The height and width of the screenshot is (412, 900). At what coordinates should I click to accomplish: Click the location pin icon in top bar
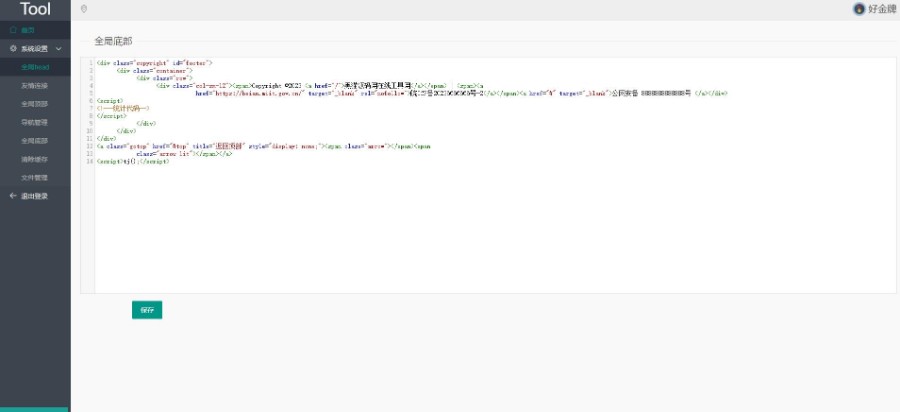pos(84,9)
